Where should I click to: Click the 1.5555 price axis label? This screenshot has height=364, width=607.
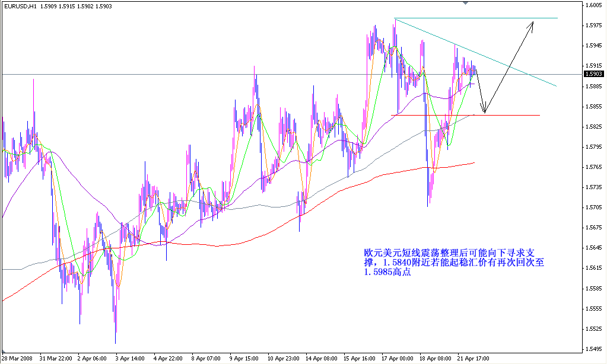(594, 308)
